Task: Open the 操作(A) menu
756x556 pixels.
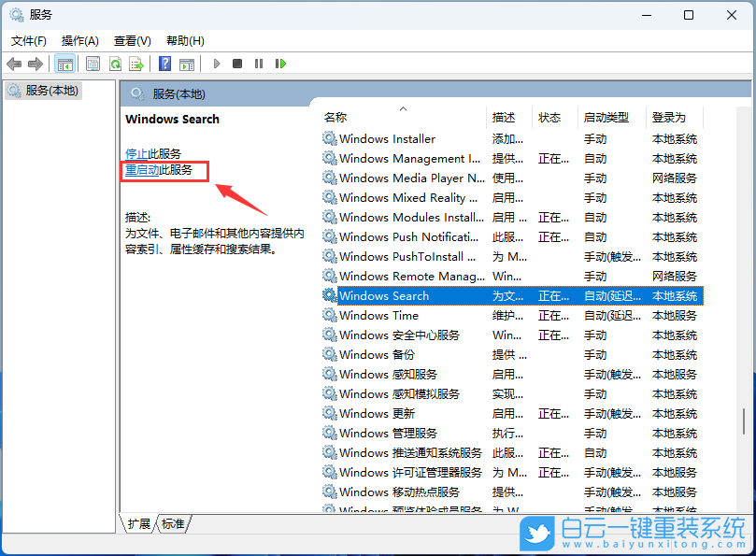Action: click(79, 40)
